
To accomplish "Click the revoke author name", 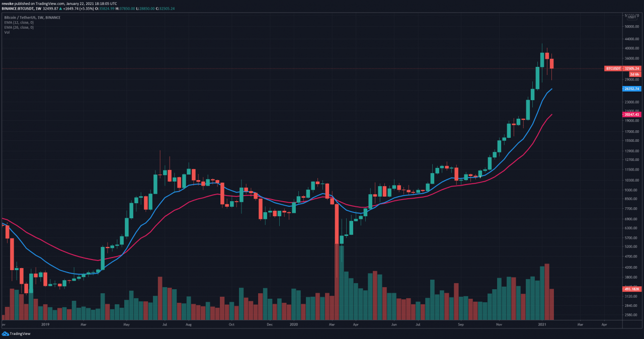I will pyautogui.click(x=7, y=3).
